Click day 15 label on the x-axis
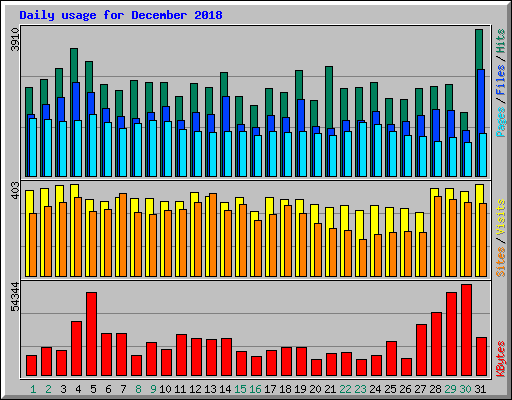Screen dimensions: 512x400 (240, 389)
